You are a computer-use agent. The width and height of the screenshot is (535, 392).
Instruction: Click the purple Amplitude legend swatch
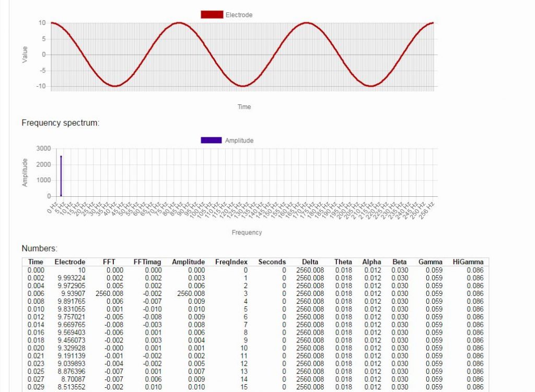[x=211, y=140]
